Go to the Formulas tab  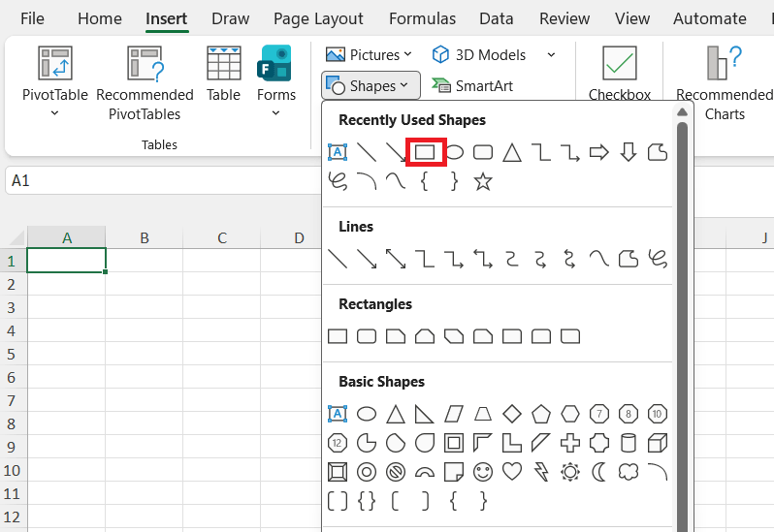(x=422, y=18)
